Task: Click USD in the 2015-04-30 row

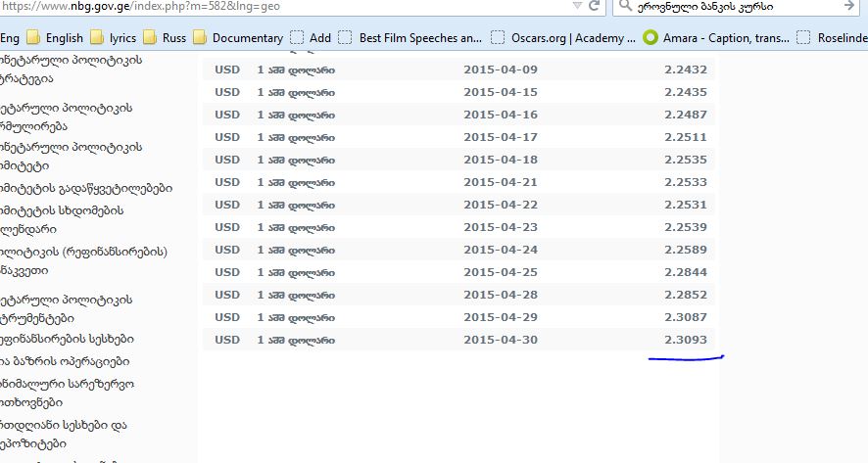Action: coord(227,340)
